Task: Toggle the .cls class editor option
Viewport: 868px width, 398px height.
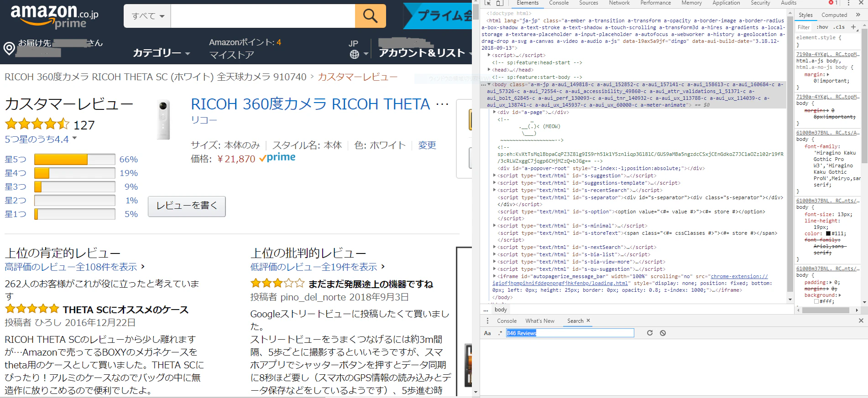Action: [x=840, y=27]
